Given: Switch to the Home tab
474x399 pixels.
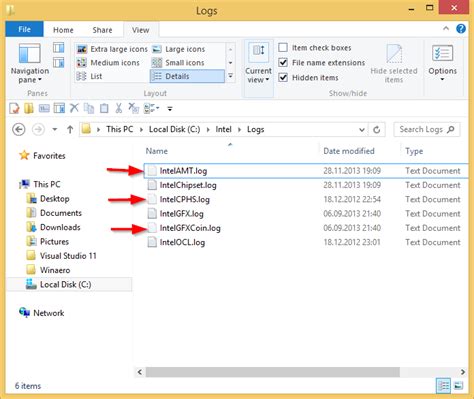Looking at the screenshot, I should tap(63, 30).
